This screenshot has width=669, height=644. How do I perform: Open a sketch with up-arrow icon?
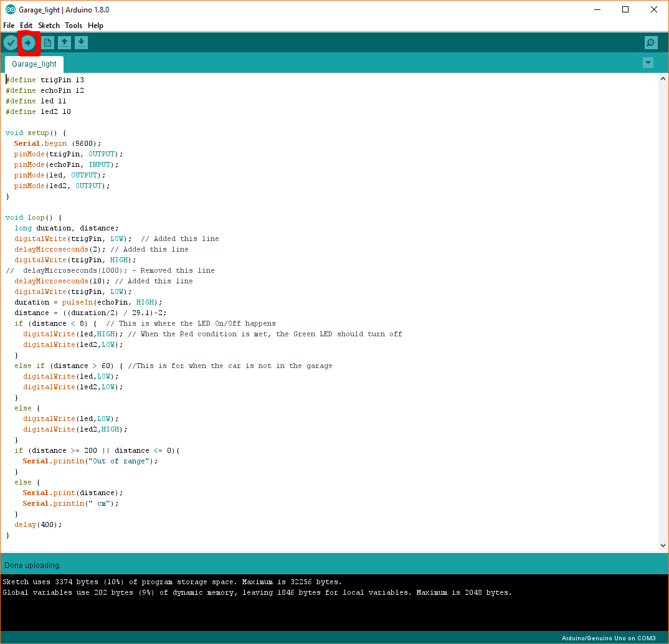click(65, 42)
